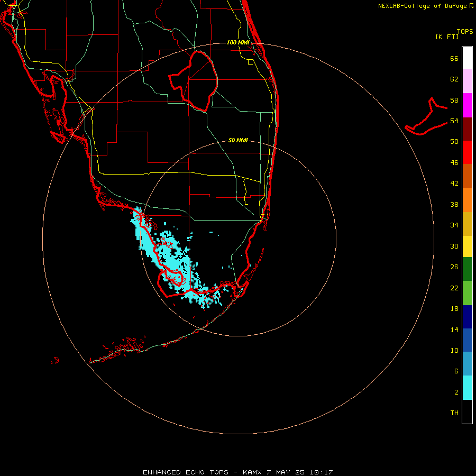
Task: Click the 'ENHANCED ECHO TOPS' product title
Action: point(186,472)
